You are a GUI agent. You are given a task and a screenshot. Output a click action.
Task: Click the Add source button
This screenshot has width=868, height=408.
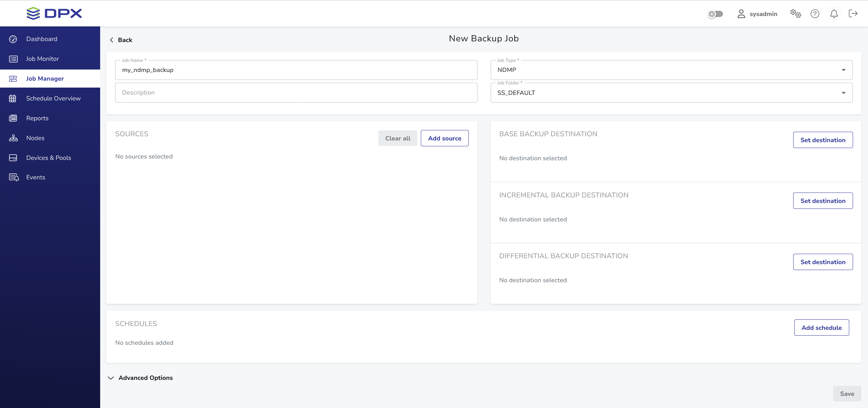(x=444, y=138)
